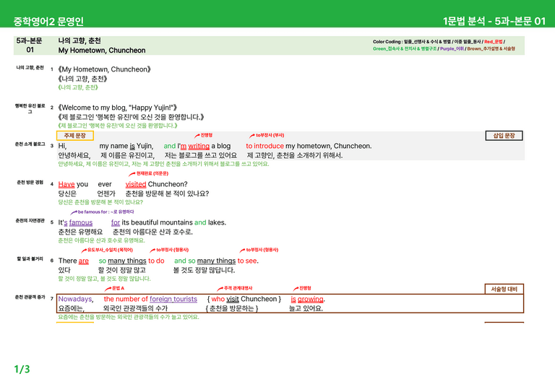This screenshot has height=392, width=555.
Task: Click the 'to부정사 (형용사)' annotation above 'to see'
Action: tap(259, 250)
